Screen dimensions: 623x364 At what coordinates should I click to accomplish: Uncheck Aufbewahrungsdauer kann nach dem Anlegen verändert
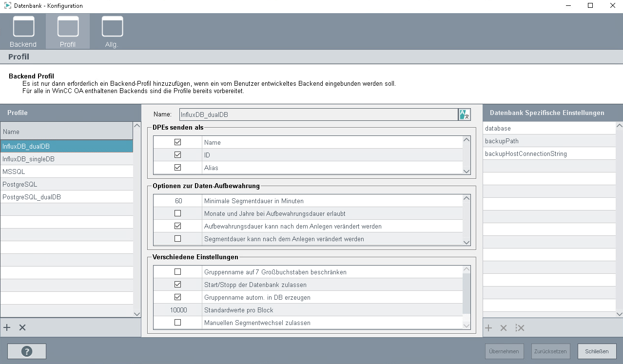point(177,226)
